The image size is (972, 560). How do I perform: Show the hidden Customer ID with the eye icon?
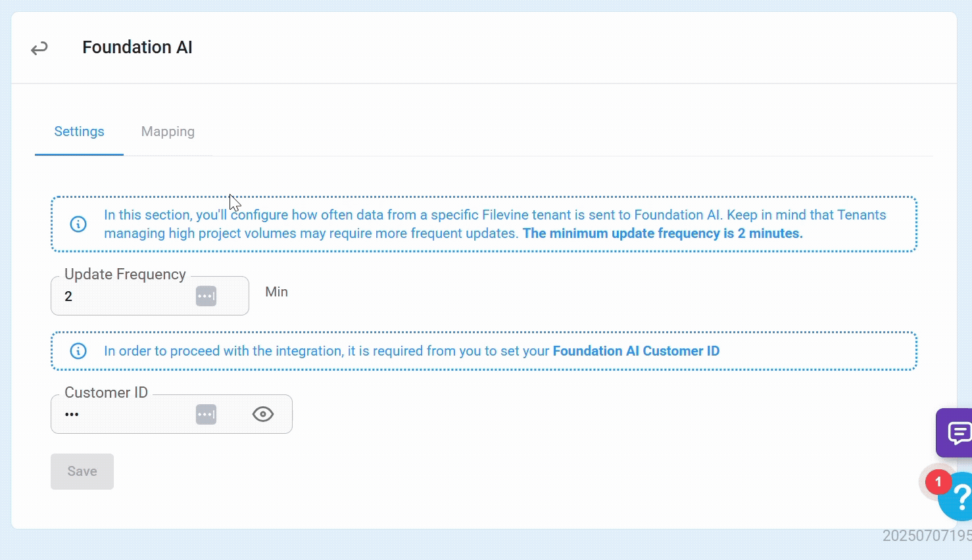(x=263, y=414)
